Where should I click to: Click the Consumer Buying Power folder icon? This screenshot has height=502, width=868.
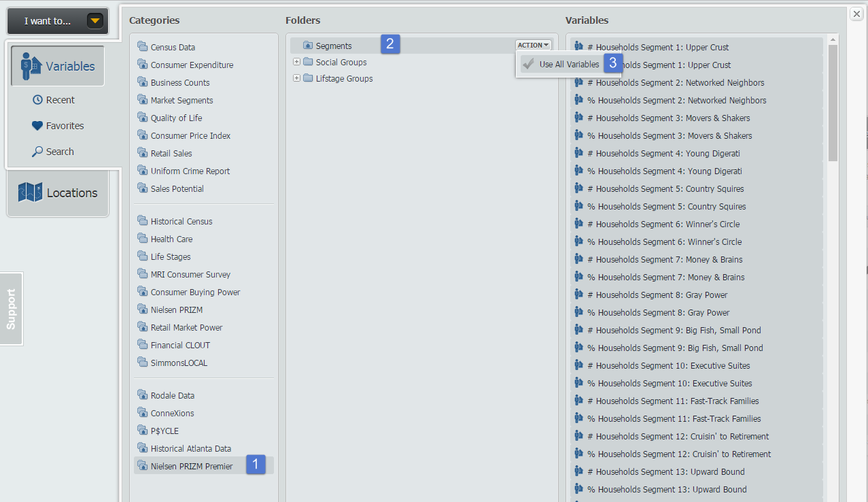click(142, 291)
